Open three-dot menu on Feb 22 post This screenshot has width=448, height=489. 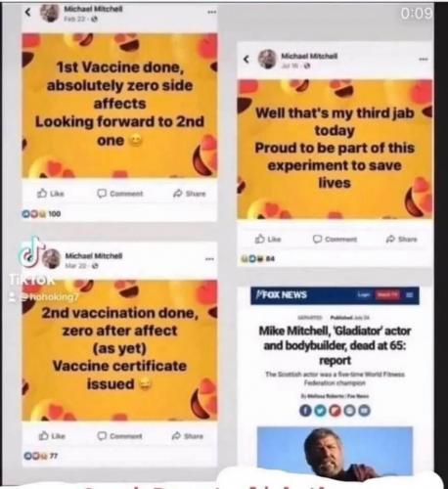click(x=212, y=12)
